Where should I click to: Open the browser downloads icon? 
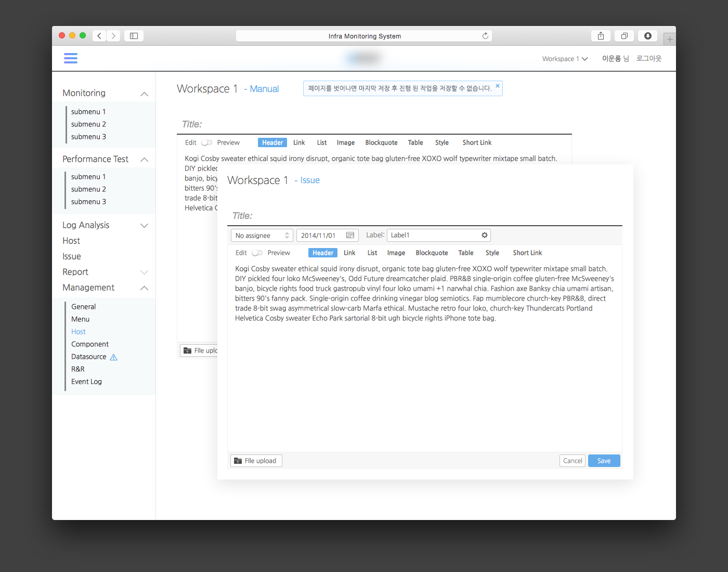[x=647, y=36]
